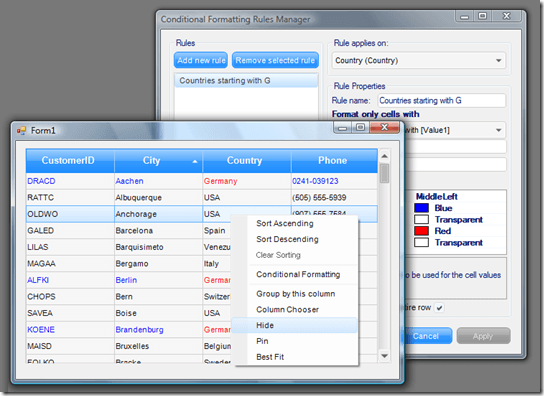Choose Sort Ascending from context menu
544x396 pixels.
(285, 224)
